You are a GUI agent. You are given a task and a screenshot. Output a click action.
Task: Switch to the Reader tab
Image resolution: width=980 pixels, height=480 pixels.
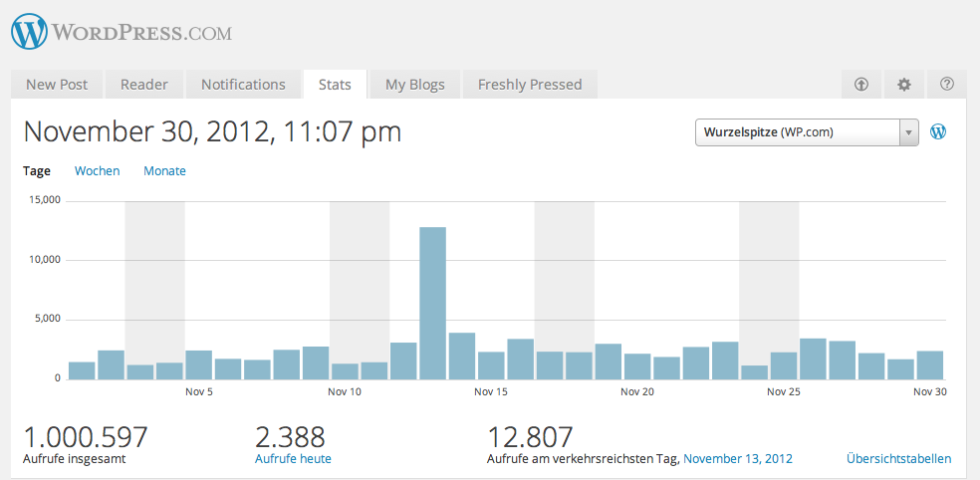144,85
